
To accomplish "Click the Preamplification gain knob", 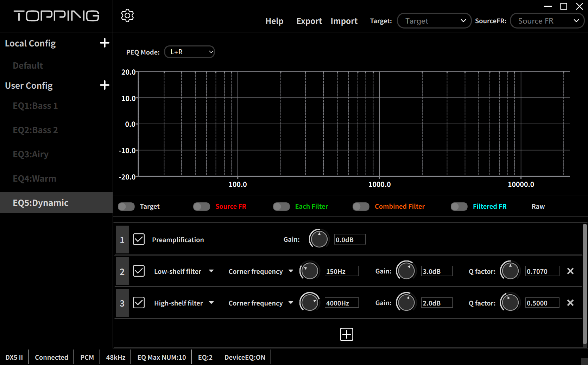I will 319,239.
